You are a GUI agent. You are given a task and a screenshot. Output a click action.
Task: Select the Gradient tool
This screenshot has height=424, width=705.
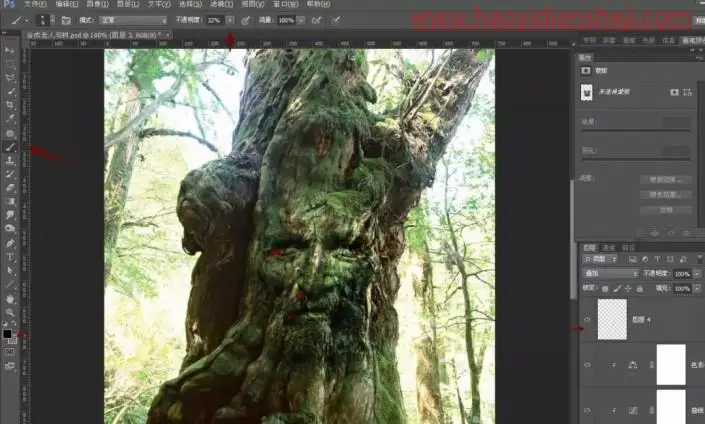(9, 201)
